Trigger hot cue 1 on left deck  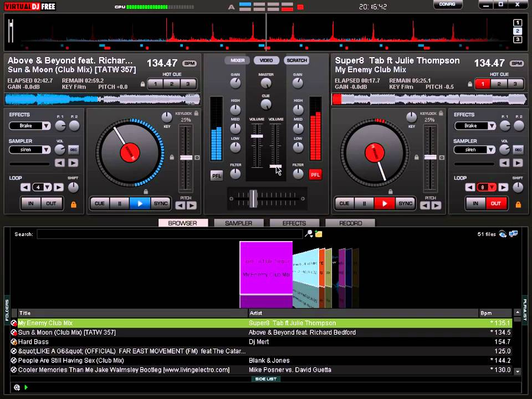(155, 84)
